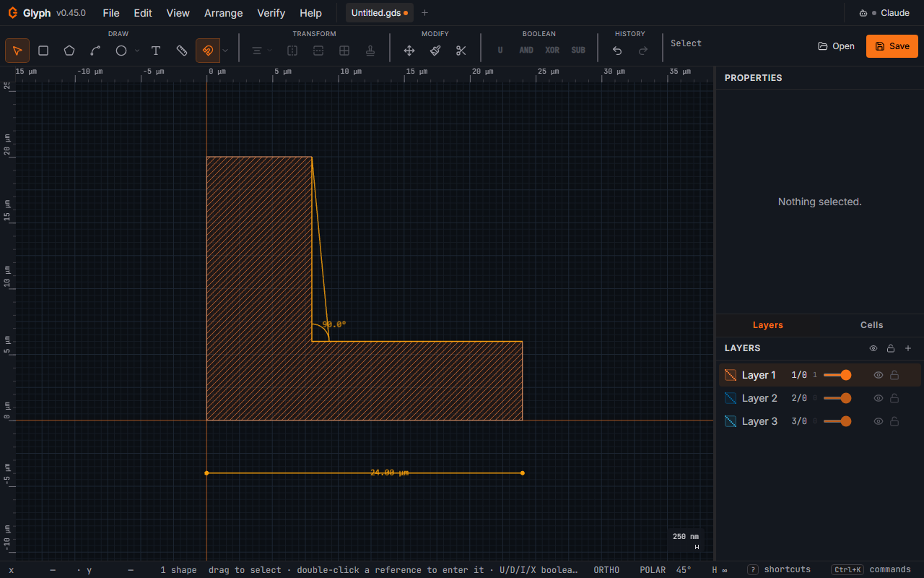
Task: Select the Move tool in Modify
Action: click(x=409, y=51)
